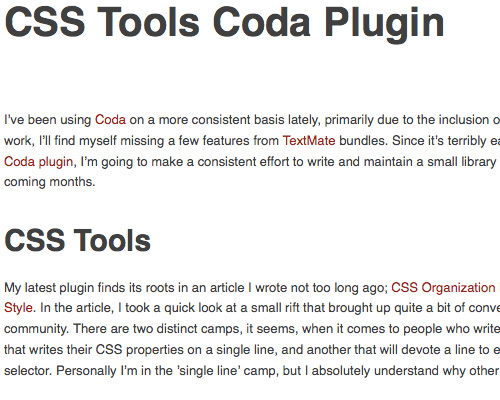The width and height of the screenshot is (500, 400).
Task: Open the 'Coda plugin' link
Action: point(38,162)
